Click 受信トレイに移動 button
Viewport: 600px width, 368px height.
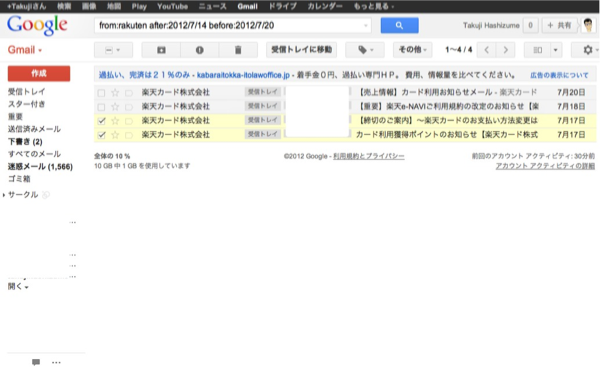[302, 50]
